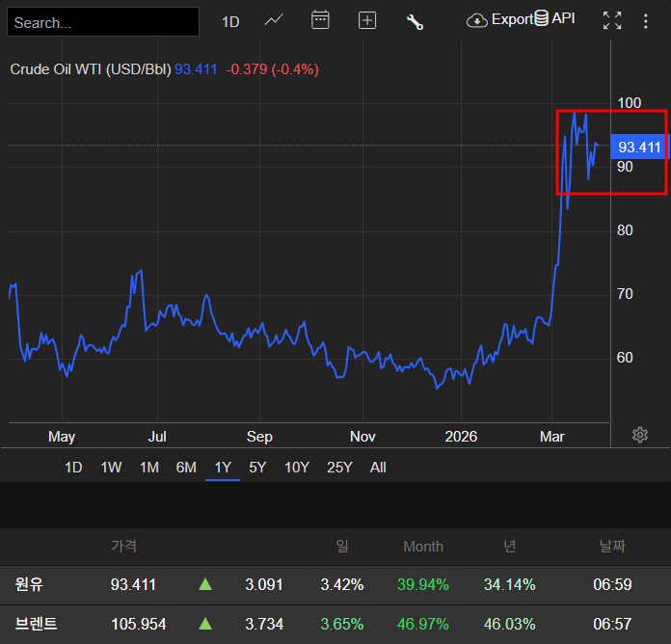Switch to the 25Y time range

[x=339, y=468]
